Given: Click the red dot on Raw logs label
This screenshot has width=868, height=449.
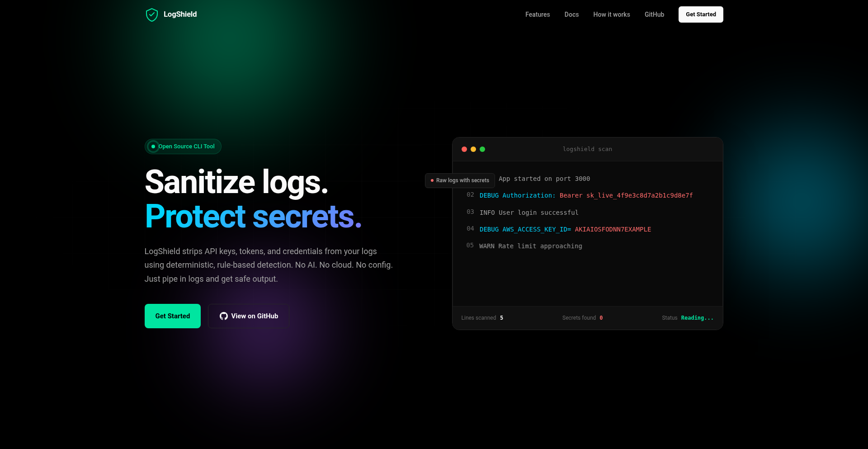Looking at the screenshot, I should point(431,180).
